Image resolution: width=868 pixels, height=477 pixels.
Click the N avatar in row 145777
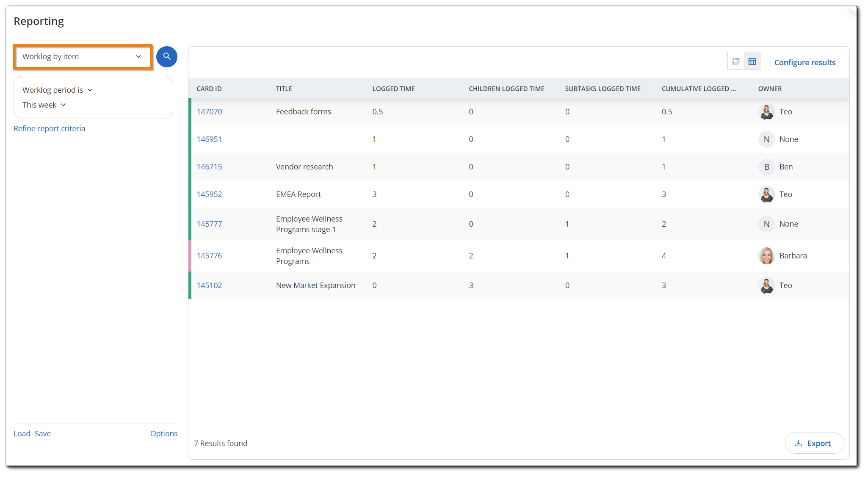coord(766,224)
